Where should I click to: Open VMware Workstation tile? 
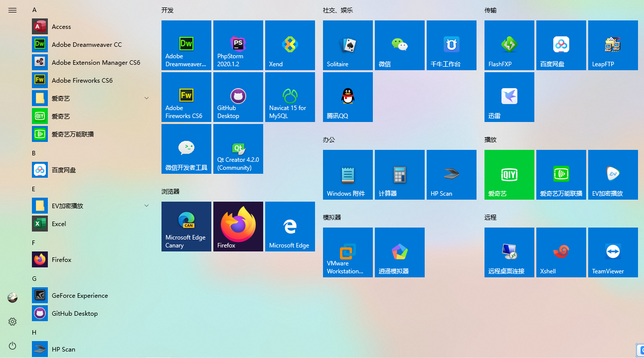[348, 252]
